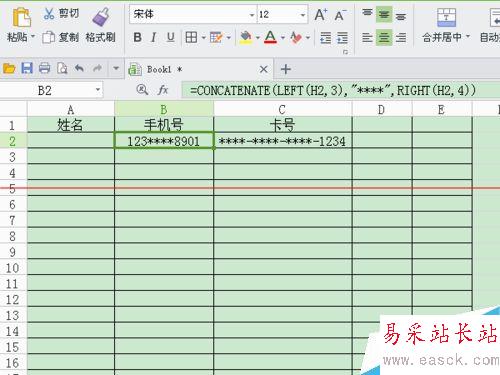
Task: Click the Cut scissors icon
Action: coord(49,14)
